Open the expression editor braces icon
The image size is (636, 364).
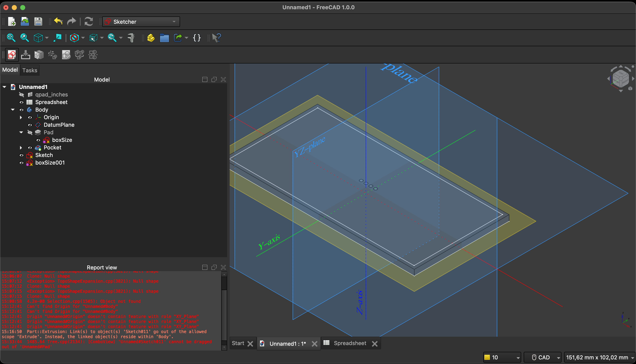click(x=197, y=37)
